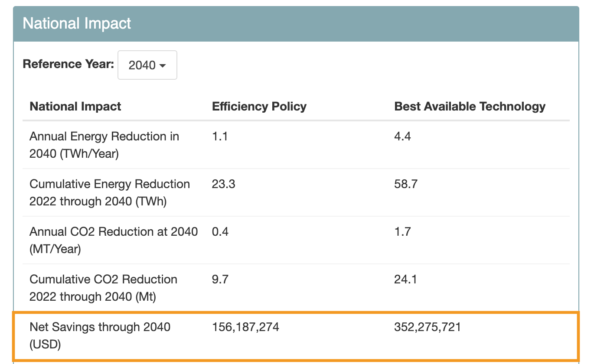
Task: Select the 352,275,721 net savings value
Action: pos(428,327)
